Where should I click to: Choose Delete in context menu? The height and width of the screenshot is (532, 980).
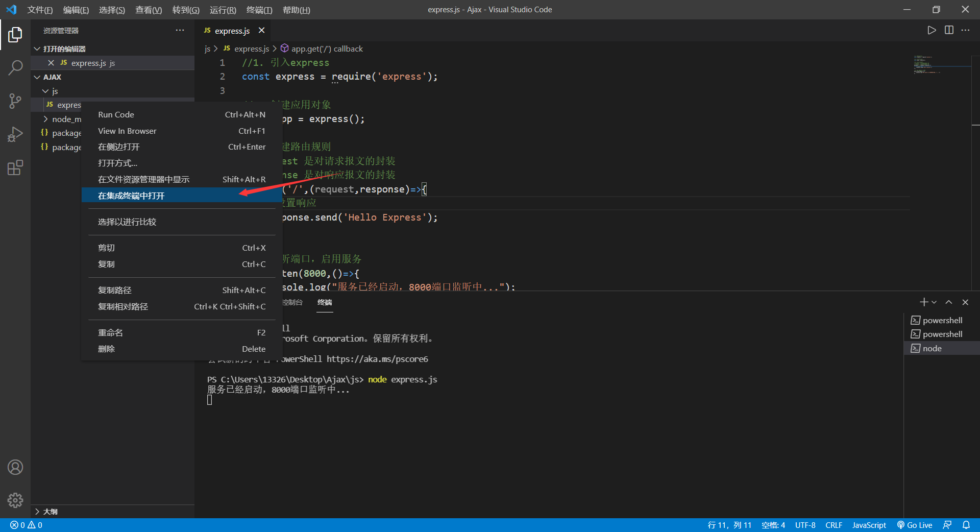pyautogui.click(x=182, y=349)
